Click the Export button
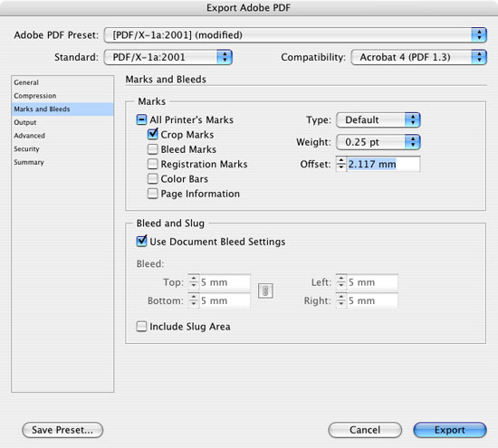The image size is (498, 448). tap(450, 430)
